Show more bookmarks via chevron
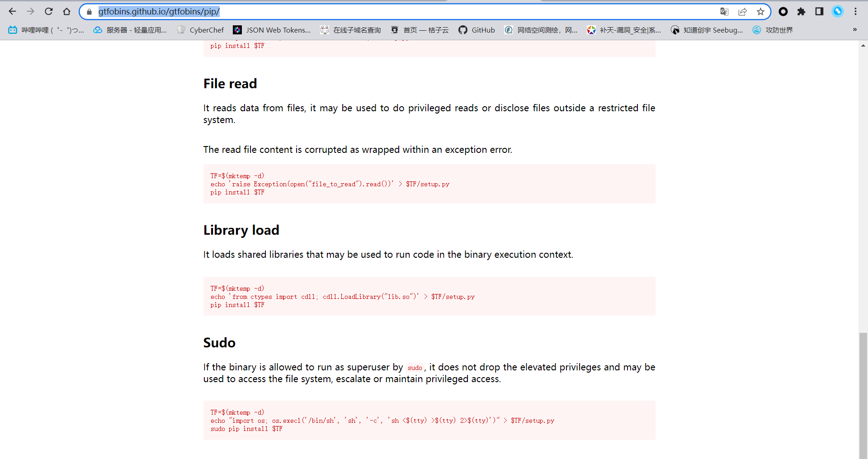Screen dimensions: 868x459 [x=854, y=30]
